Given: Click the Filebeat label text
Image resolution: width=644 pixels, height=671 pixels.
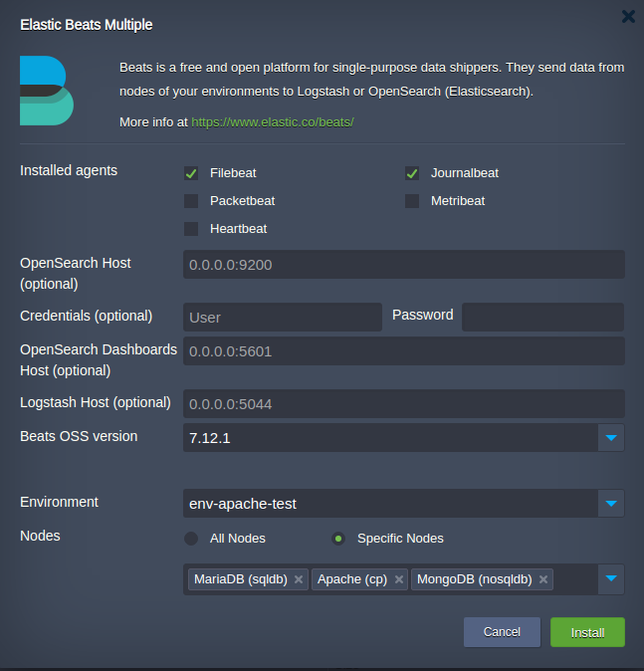Looking at the screenshot, I should tap(233, 173).
